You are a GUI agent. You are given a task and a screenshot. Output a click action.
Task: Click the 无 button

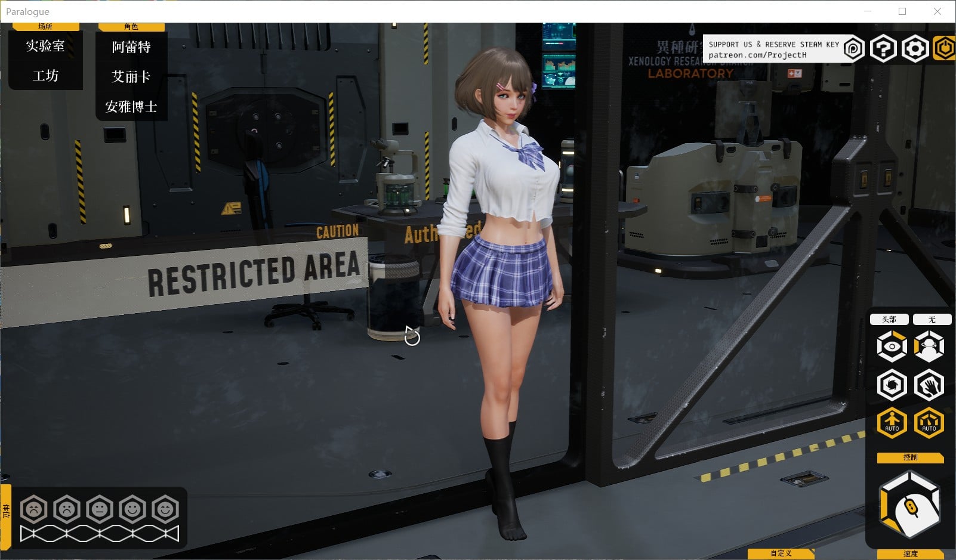tap(932, 320)
